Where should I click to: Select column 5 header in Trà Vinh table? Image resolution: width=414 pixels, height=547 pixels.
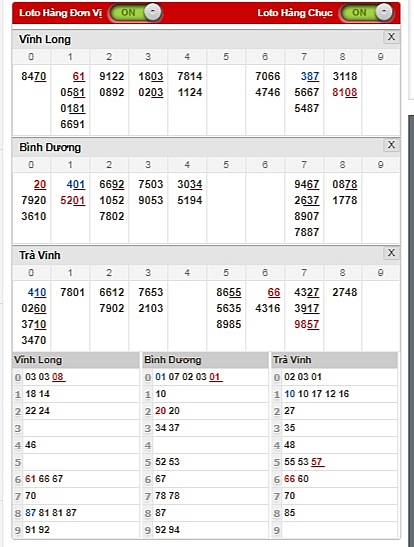click(x=226, y=272)
